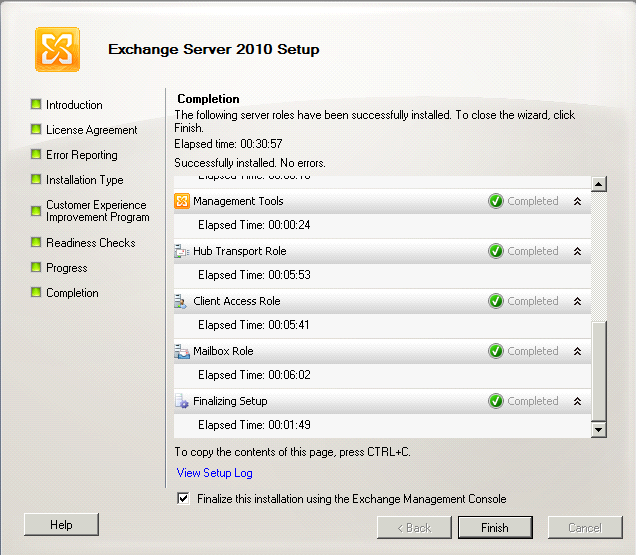Select the Installation Type step label
The image size is (636, 555).
[x=85, y=180]
